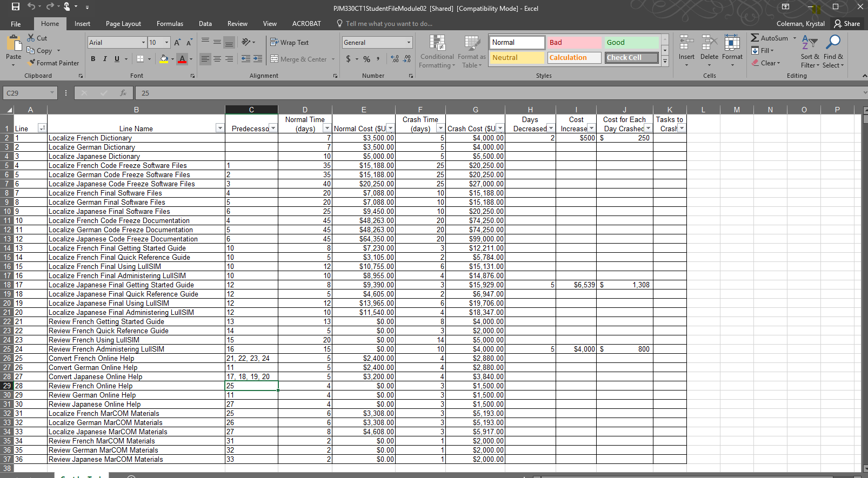This screenshot has width=868, height=478.
Task: Toggle Bold formatting
Action: click(93, 59)
